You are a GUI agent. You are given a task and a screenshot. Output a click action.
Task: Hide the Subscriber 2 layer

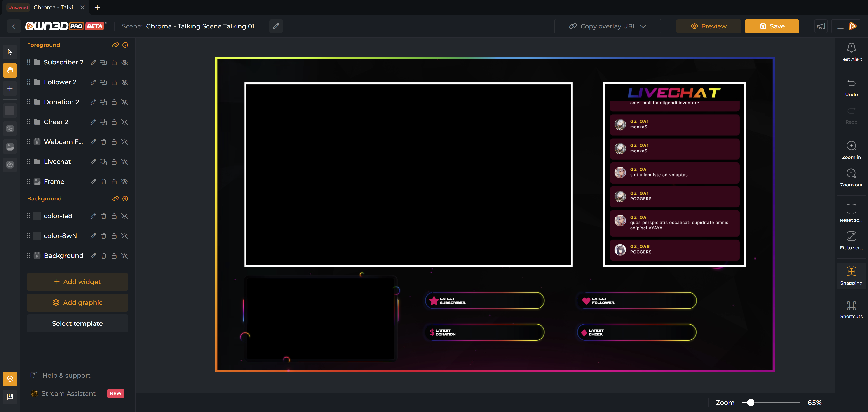tap(125, 62)
